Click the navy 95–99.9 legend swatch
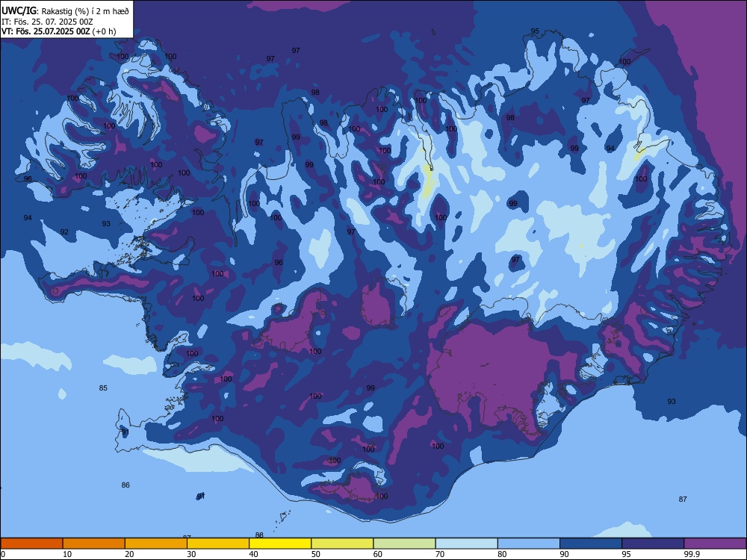This screenshot has width=747, height=560. [653, 544]
